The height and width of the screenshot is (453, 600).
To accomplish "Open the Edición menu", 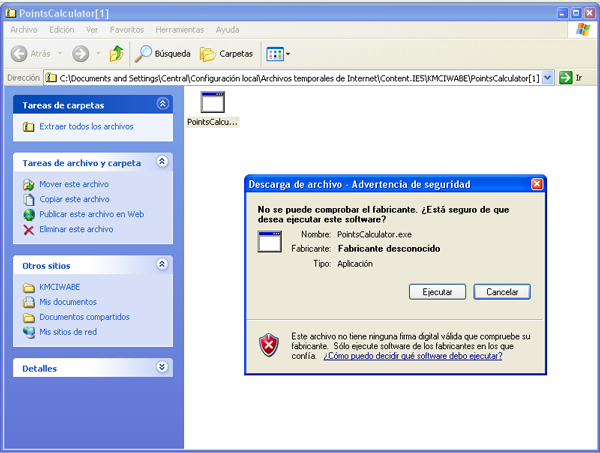I will click(62, 30).
